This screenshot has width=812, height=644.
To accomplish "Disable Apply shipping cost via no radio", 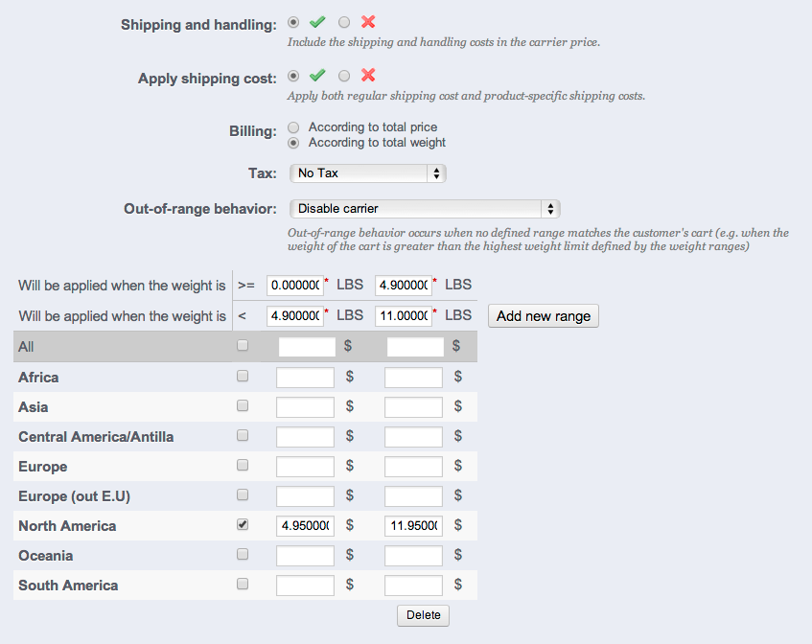I will click(345, 76).
